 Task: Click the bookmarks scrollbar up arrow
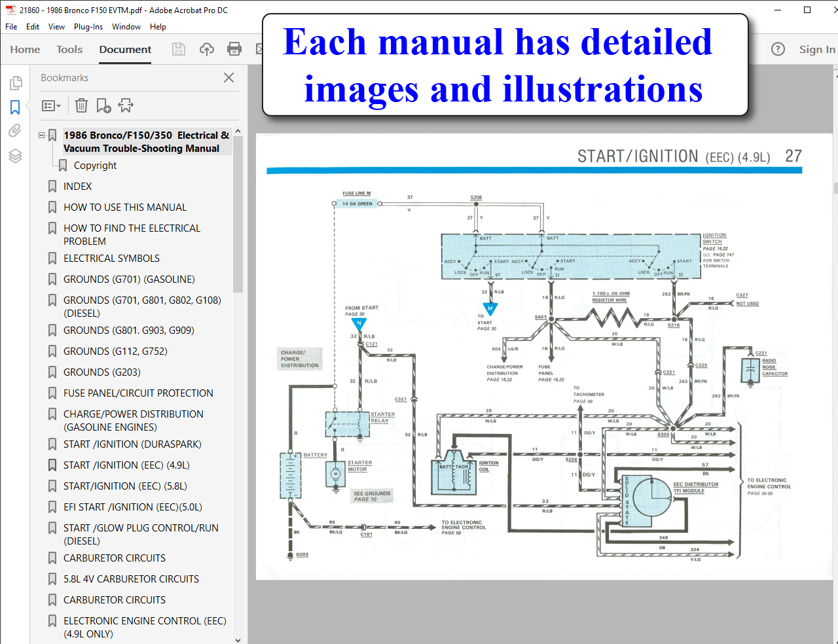point(238,132)
